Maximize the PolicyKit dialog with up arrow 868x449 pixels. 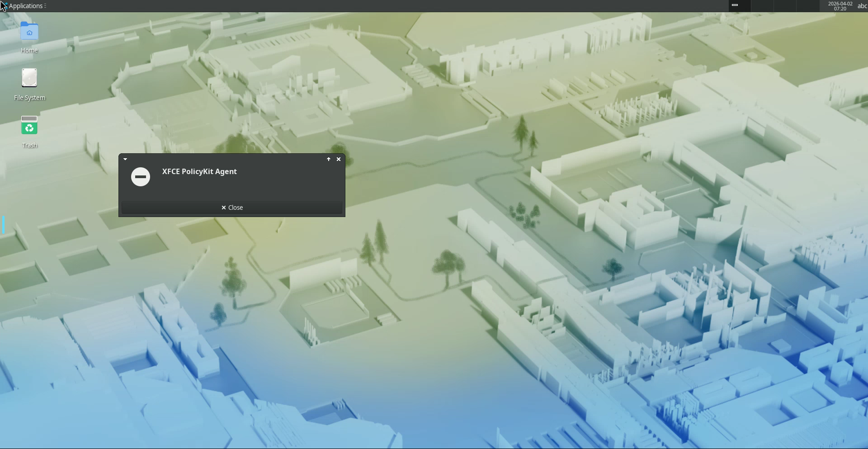pos(329,159)
